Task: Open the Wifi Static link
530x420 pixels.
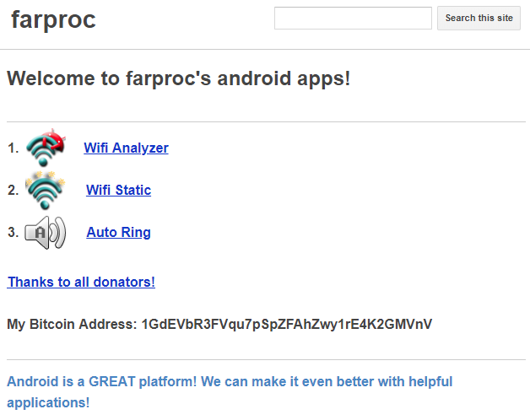Action: 119,190
